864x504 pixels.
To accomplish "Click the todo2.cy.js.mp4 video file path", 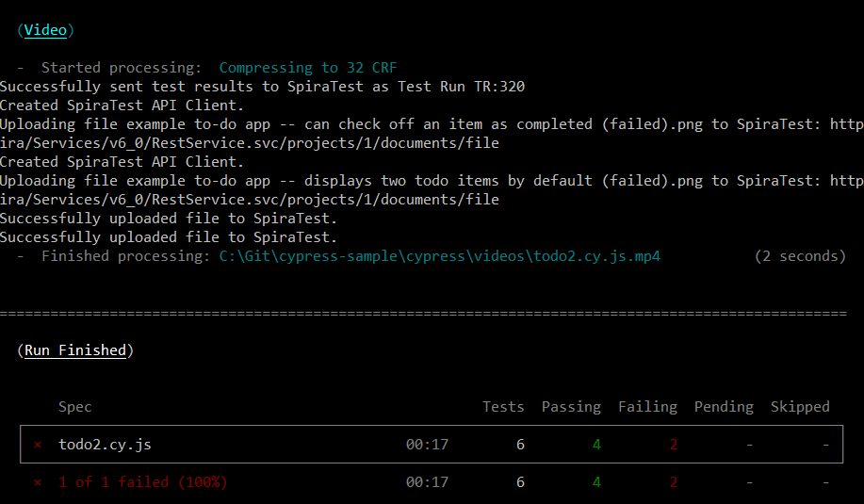I will pos(440,256).
